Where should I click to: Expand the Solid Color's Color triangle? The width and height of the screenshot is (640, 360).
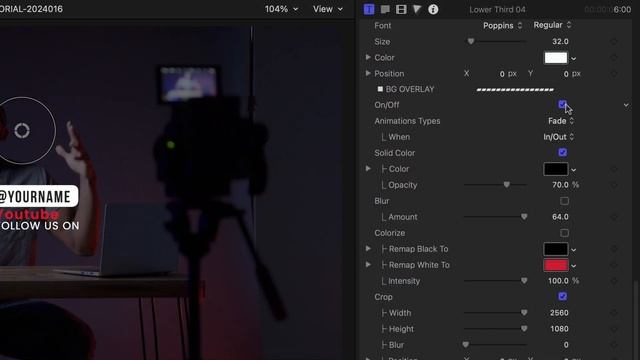368,169
